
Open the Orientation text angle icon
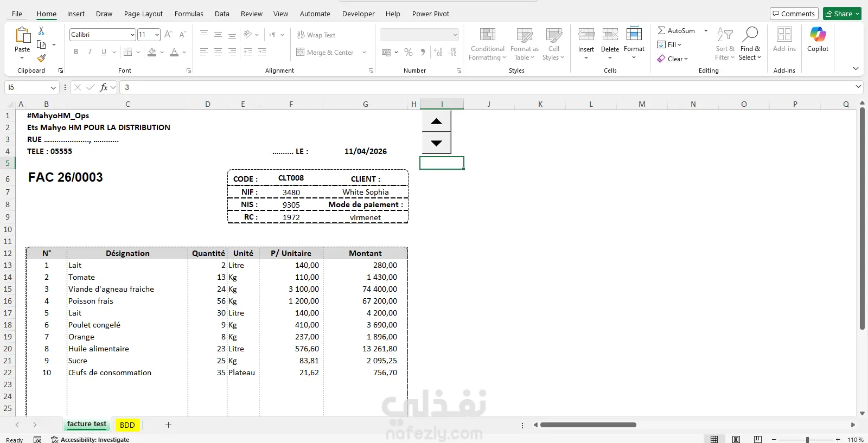click(248, 34)
